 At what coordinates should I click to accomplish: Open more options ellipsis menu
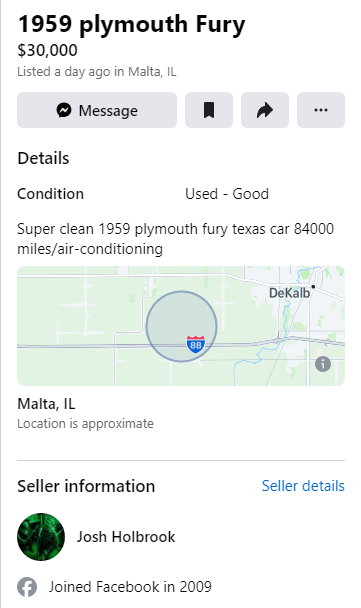(x=321, y=110)
